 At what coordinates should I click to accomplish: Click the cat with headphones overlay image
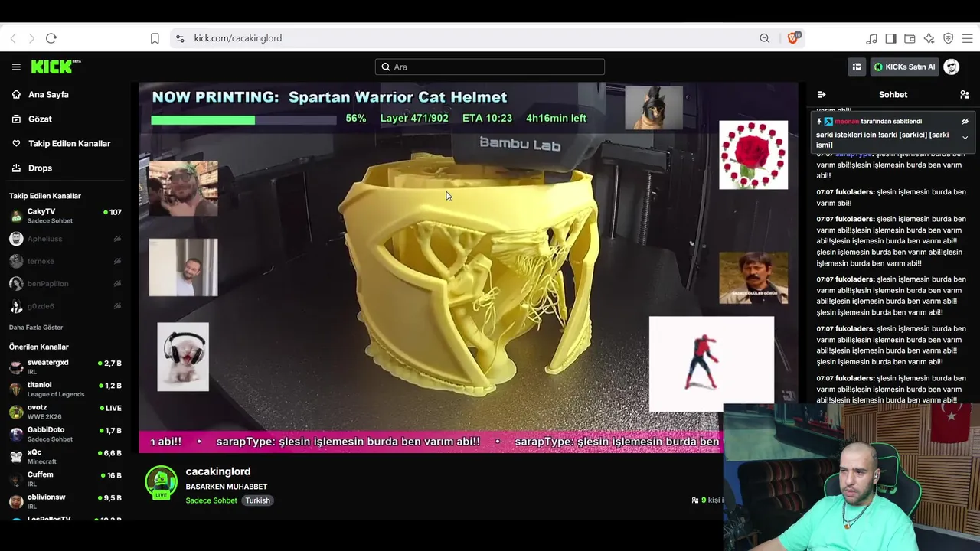coord(183,357)
